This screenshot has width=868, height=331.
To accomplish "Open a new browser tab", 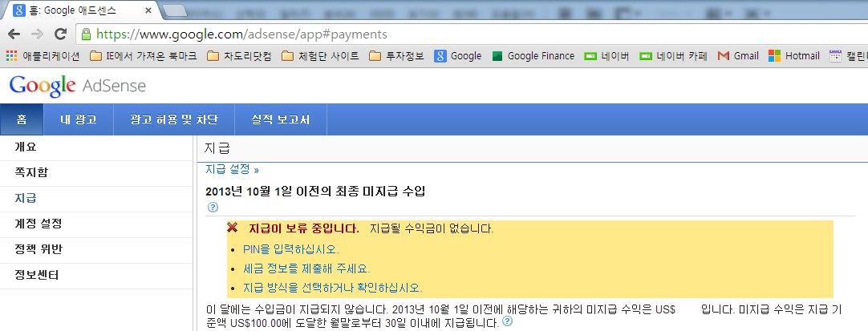I will click(x=176, y=10).
